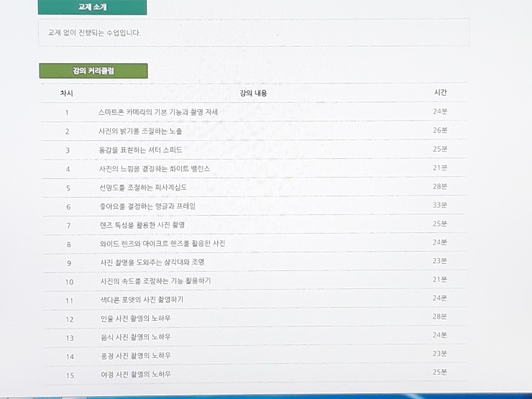The width and height of the screenshot is (532, 399).
Task: Click the 25분 duration for lecture 3
Action: tap(440, 149)
